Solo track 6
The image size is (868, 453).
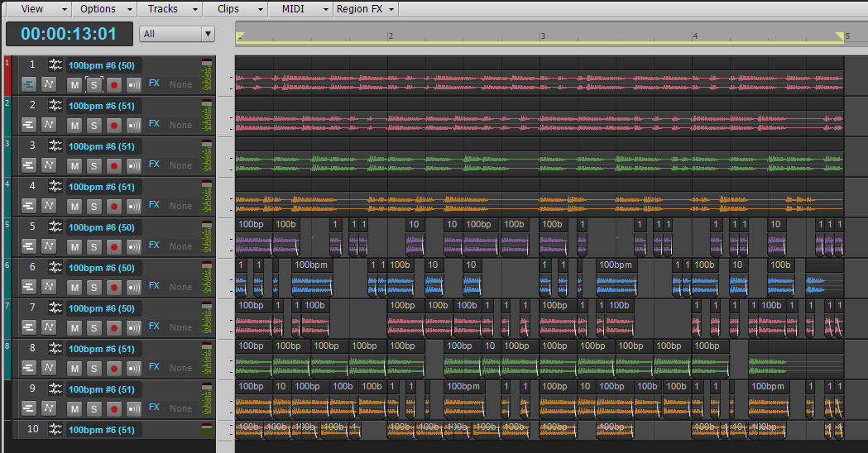94,287
